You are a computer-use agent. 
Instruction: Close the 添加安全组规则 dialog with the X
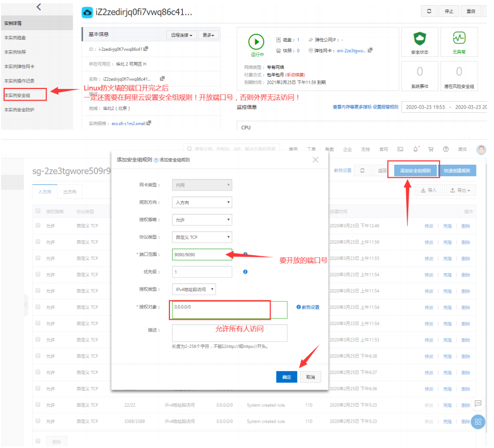pos(316,159)
